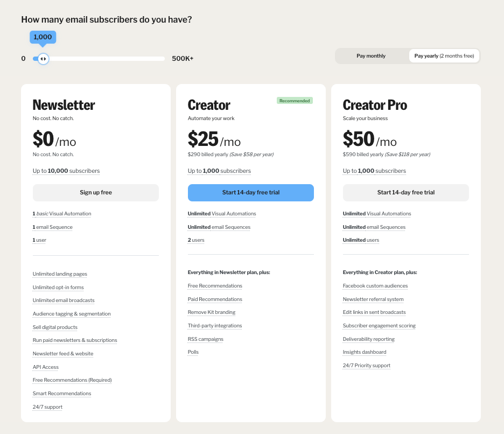Click 'Free Recommendations (Required)' feature
Viewport: 504px width, 434px height.
72,380
